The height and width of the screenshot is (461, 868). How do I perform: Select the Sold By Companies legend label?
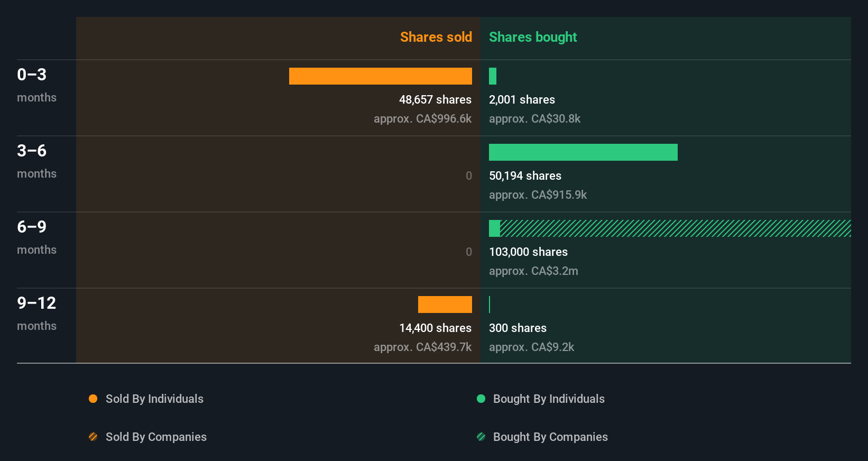point(156,437)
